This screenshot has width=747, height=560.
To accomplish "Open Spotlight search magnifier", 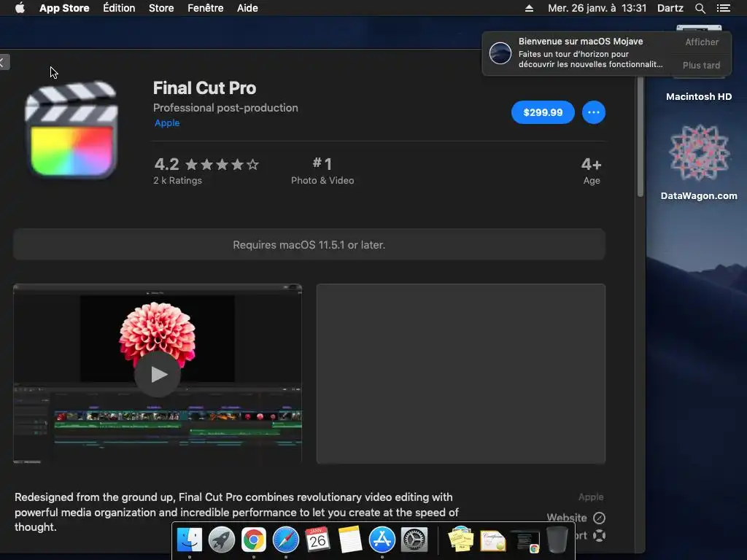I will (700, 8).
